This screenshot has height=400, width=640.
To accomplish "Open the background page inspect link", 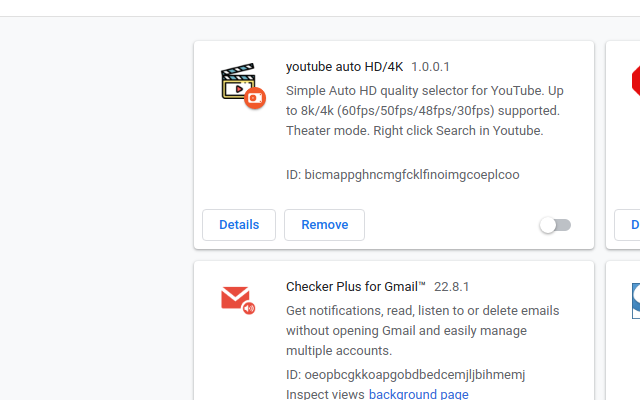I will click(x=418, y=394).
